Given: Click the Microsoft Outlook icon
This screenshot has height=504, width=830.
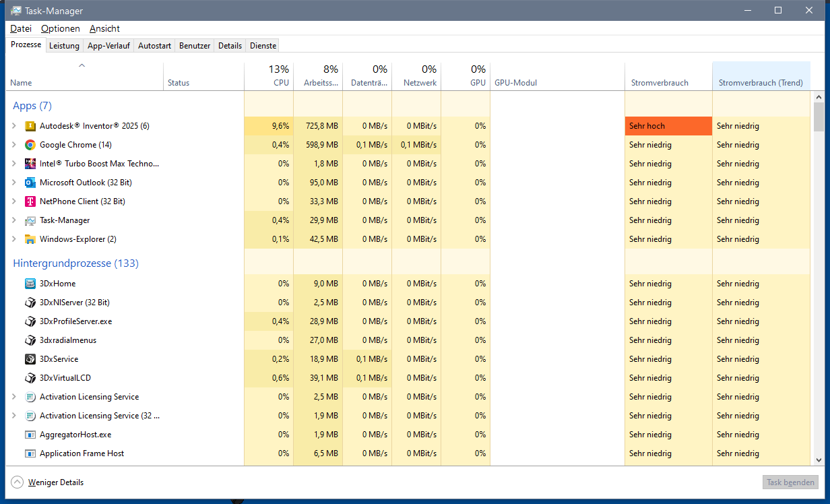Looking at the screenshot, I should pyautogui.click(x=30, y=183).
